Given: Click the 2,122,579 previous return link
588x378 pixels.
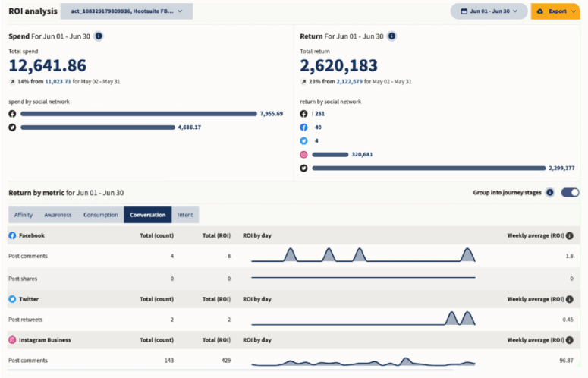Looking at the screenshot, I should (x=351, y=80).
